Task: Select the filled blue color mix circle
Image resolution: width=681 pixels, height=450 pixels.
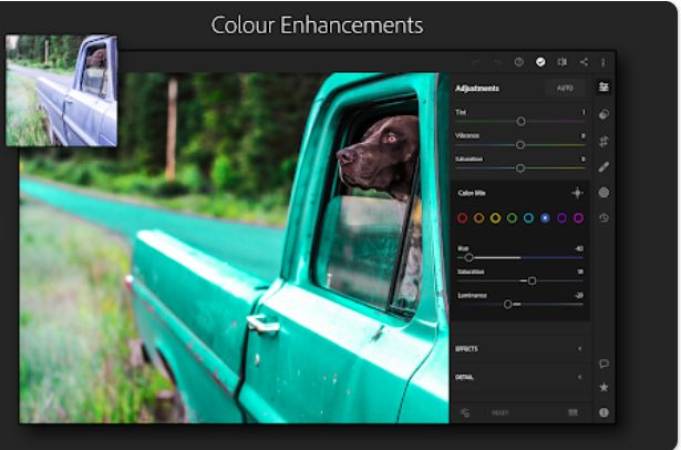Action: click(545, 218)
